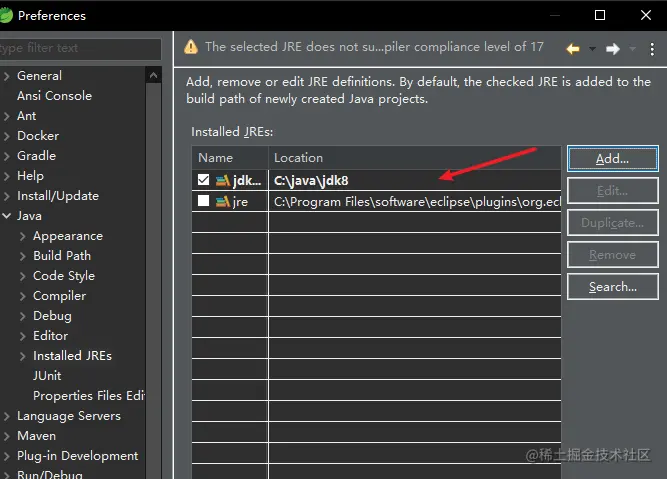Select the C:\Program Files eclipse jre location cell
The image size is (667, 479).
point(415,201)
